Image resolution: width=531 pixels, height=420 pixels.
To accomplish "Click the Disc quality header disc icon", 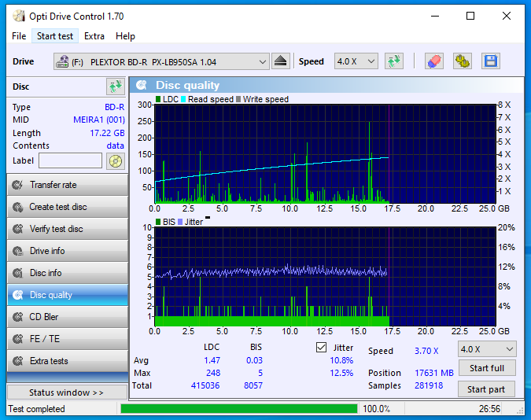I will (142, 85).
